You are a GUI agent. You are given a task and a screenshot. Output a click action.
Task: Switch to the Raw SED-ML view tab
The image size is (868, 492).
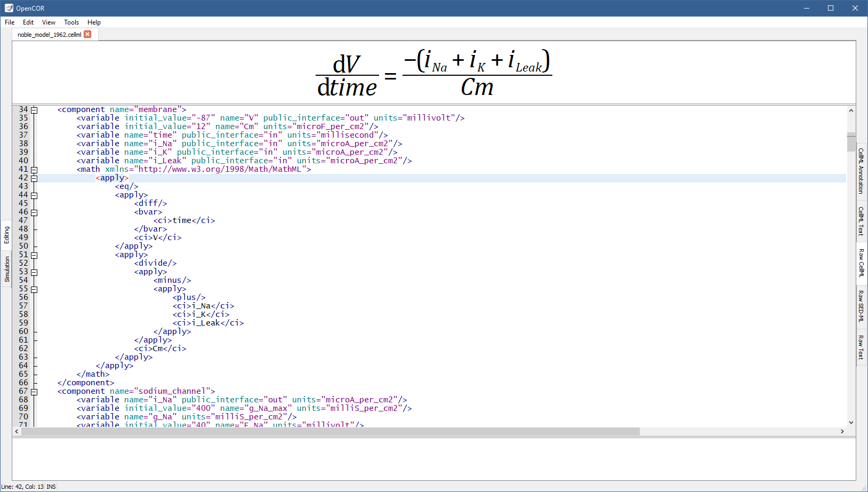(x=861, y=306)
